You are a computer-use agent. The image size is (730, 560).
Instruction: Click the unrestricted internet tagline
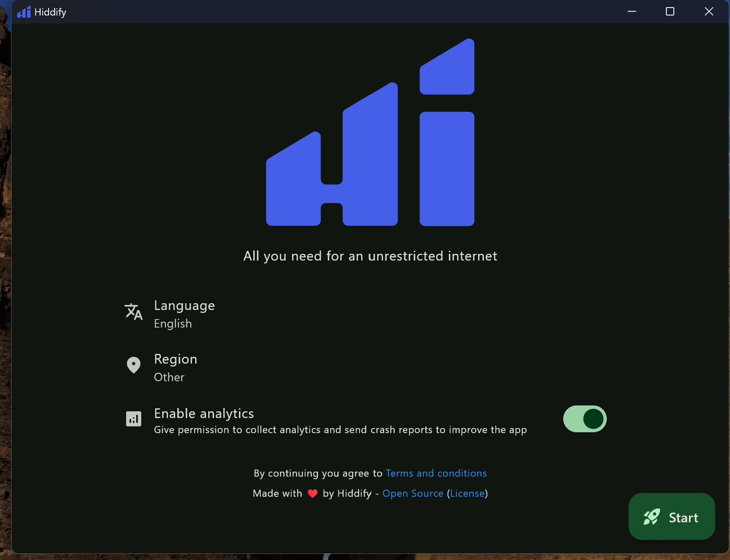[370, 256]
